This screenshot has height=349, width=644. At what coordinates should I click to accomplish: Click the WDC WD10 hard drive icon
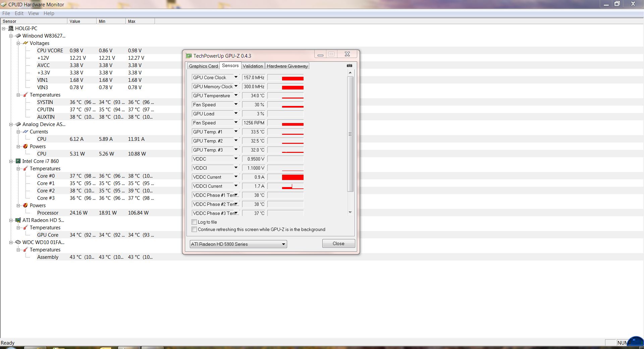pyautogui.click(x=18, y=242)
